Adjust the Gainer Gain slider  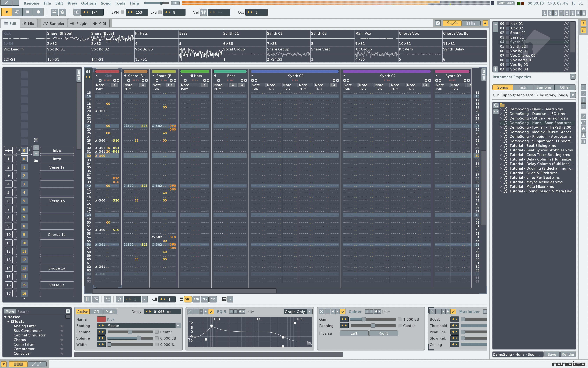[373, 319]
